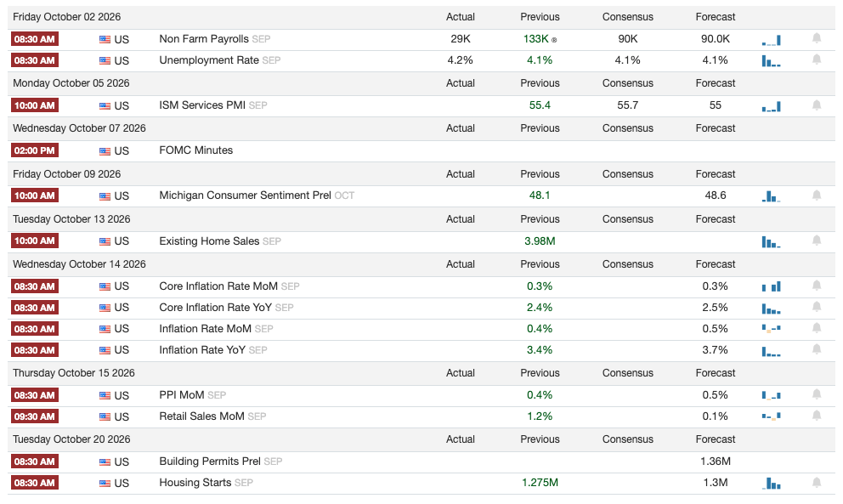843x504 pixels.
Task: Click the 48.1 previous Michigan sentiment value
Action: [x=540, y=195]
